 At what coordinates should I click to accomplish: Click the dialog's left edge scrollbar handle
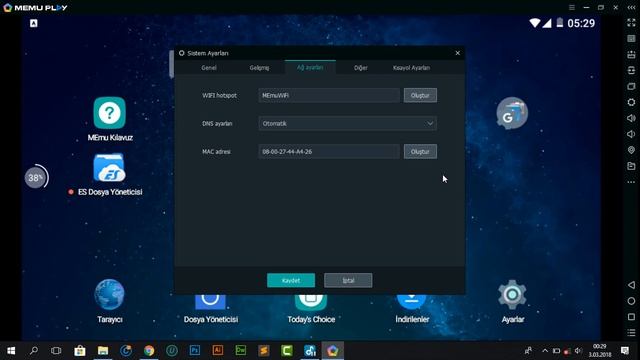[x=171, y=64]
